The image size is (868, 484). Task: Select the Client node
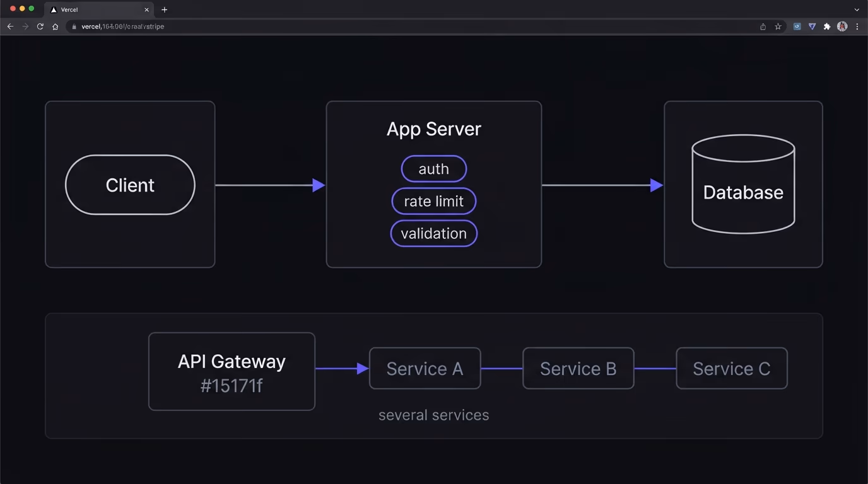pyautogui.click(x=130, y=185)
